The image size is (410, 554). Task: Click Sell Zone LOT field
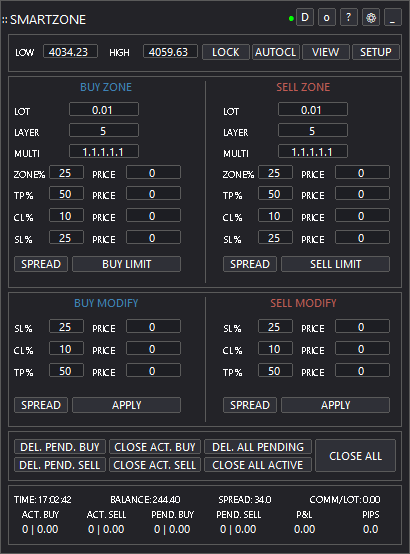click(x=313, y=110)
